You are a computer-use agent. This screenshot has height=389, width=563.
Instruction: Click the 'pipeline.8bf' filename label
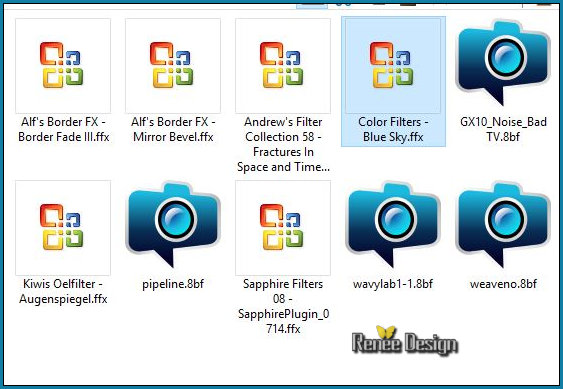(x=173, y=284)
